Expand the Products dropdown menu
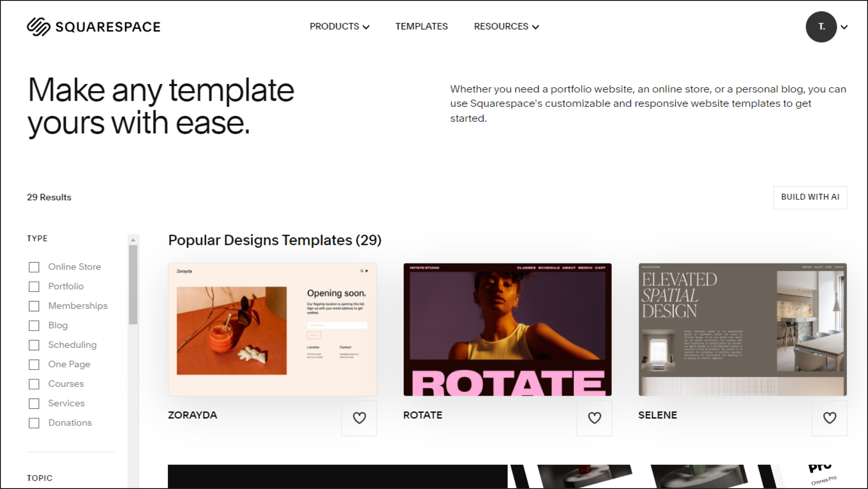 (339, 27)
